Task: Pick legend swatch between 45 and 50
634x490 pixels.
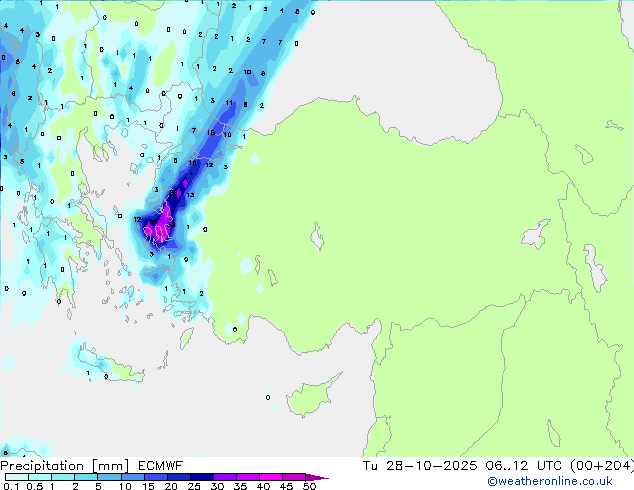Action: 294,477
